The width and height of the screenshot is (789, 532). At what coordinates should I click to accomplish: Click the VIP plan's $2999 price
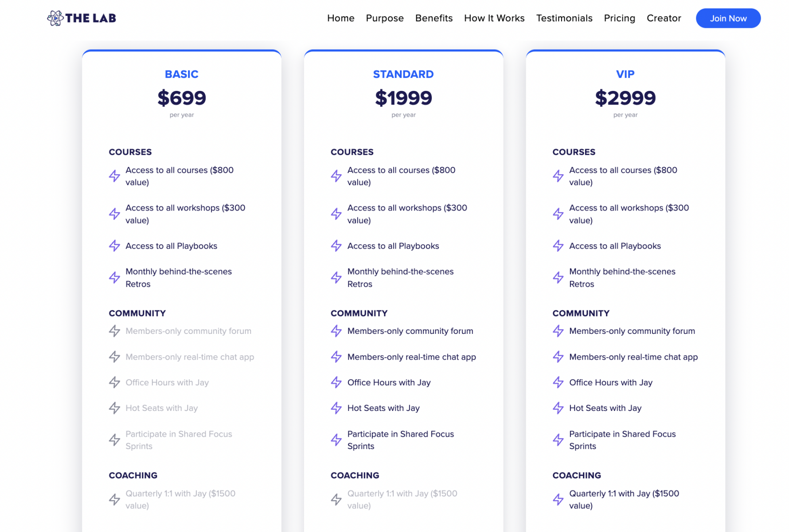[625, 98]
